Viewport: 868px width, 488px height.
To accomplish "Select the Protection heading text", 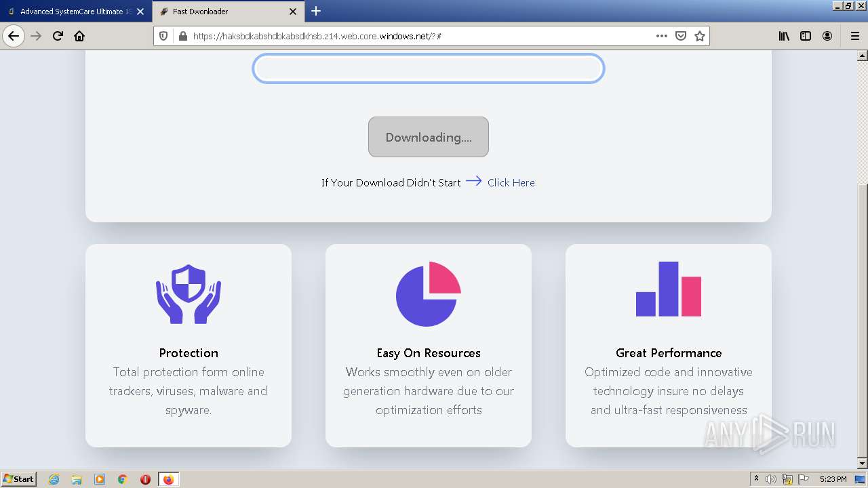I will [x=189, y=353].
